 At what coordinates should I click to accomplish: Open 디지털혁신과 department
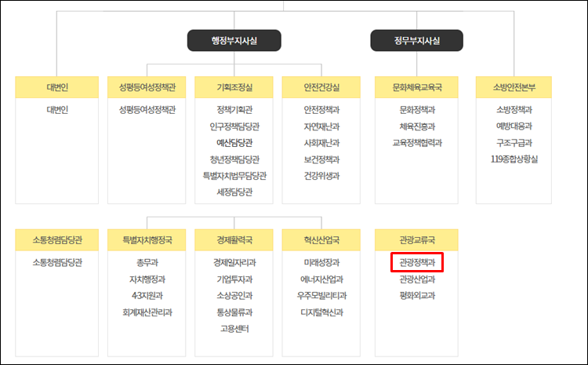[321, 312]
